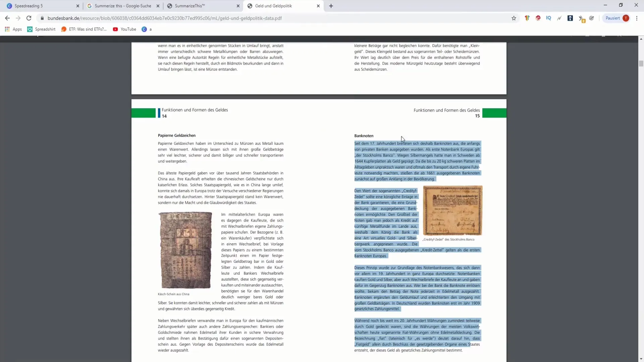Click the Geld und Geldpolitik tab
The image size is (644, 362).
pos(281,5)
